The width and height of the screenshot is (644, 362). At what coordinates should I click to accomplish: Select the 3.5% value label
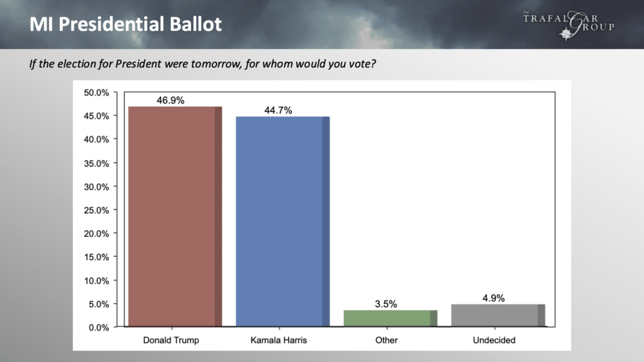click(x=386, y=304)
